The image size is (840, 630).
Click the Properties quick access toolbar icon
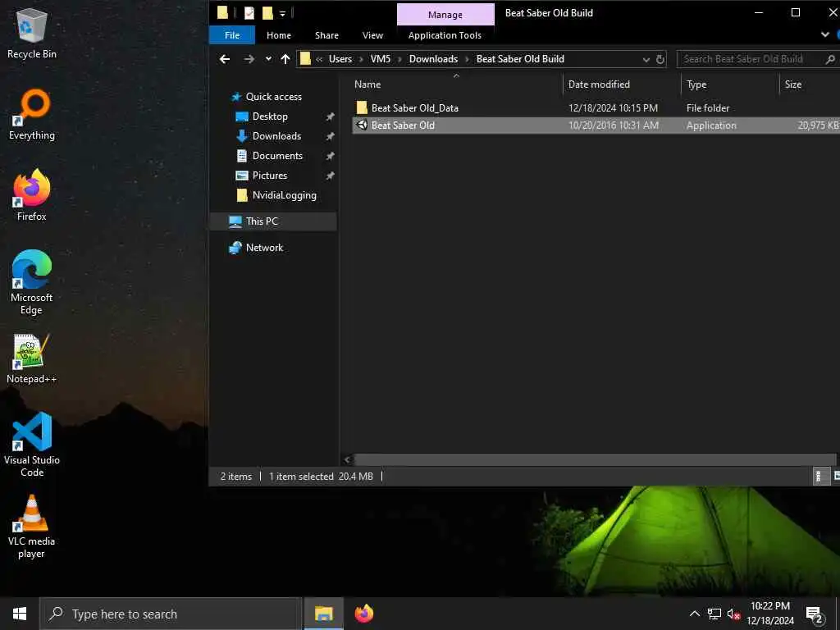pos(249,13)
